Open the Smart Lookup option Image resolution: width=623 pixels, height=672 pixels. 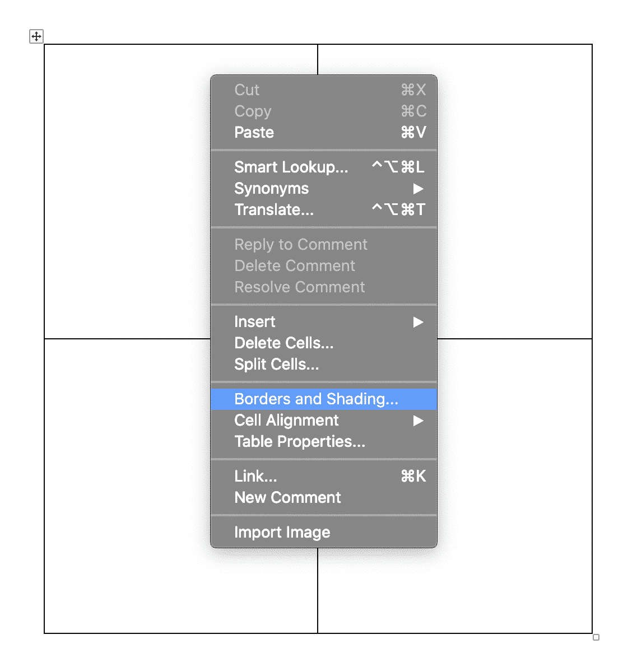[x=291, y=167]
